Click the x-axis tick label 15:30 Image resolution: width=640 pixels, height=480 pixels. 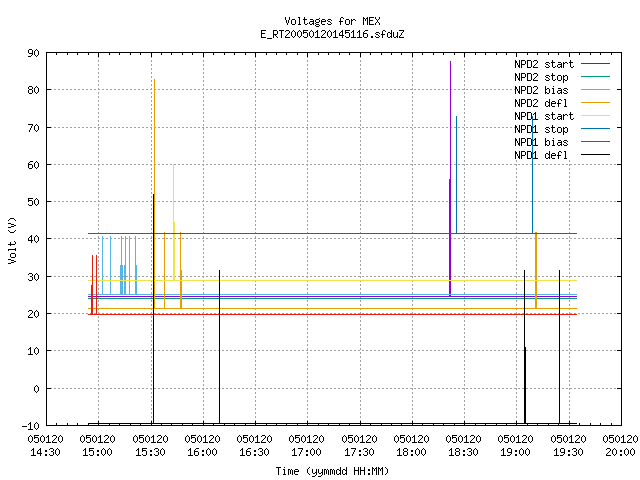pos(150,452)
